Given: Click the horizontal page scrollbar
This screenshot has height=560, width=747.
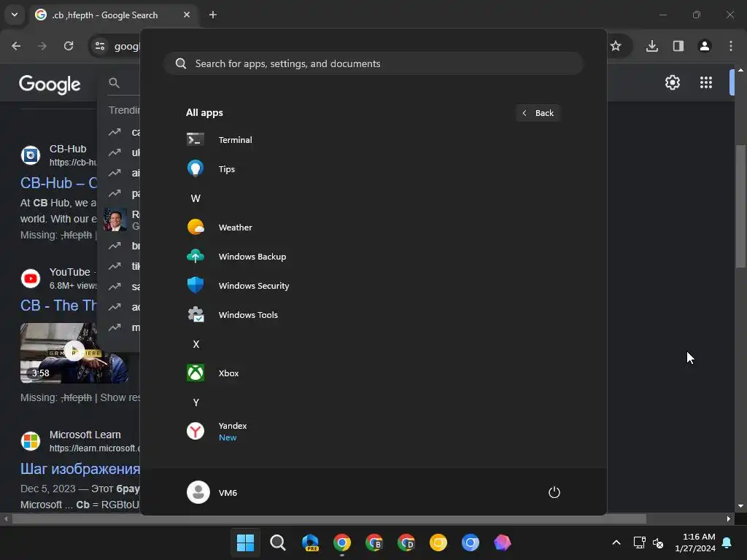Looking at the screenshot, I should point(329,518).
